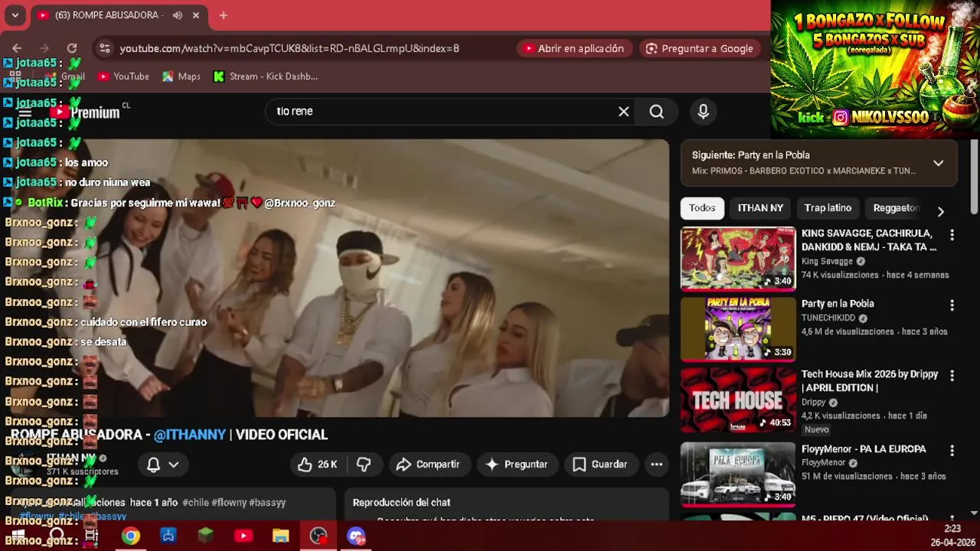Expand the Siguiente playlist panel chevron
This screenshot has width=980, height=551.
click(938, 163)
